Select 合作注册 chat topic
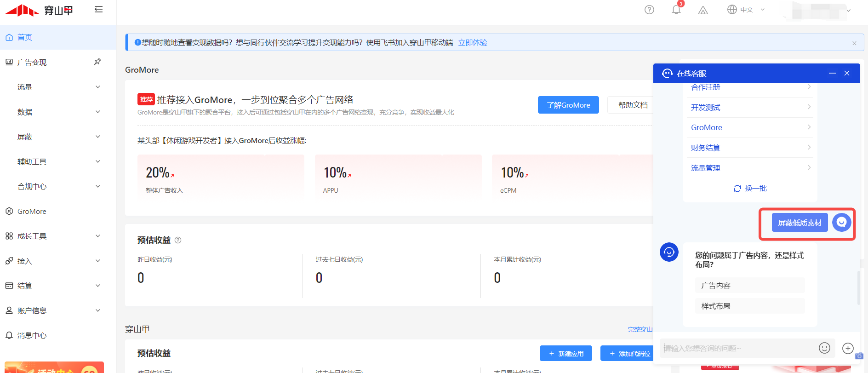Screen dimensions: 868x373 click(750, 88)
